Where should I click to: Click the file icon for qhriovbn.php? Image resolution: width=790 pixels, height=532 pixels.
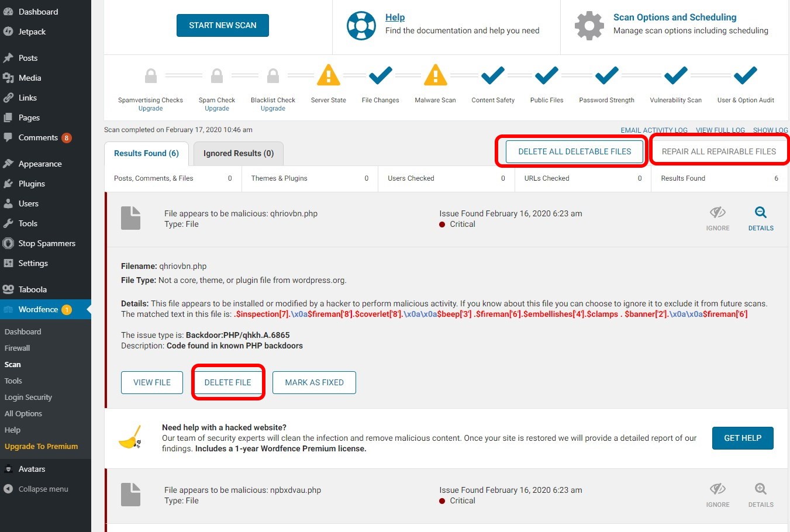(130, 218)
